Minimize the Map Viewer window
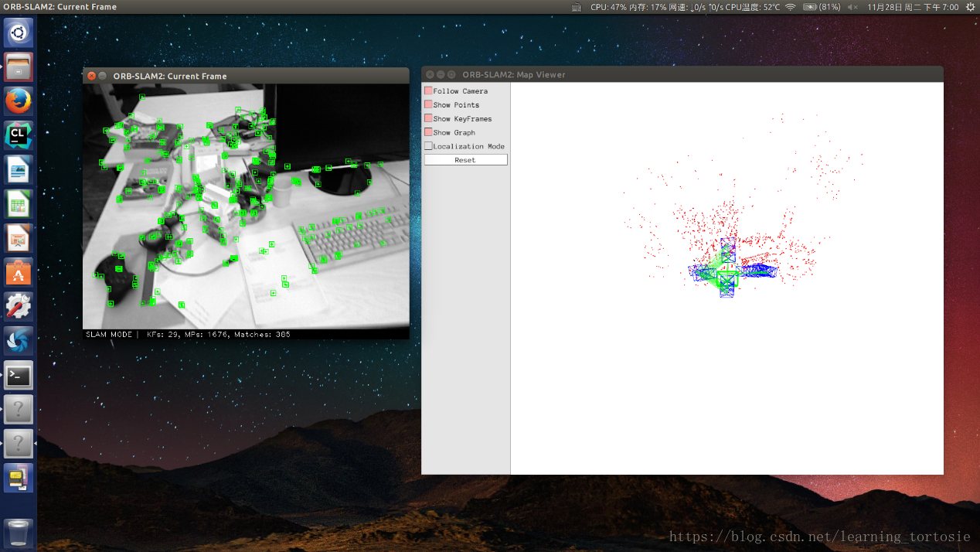The image size is (980, 552). pyautogui.click(x=441, y=75)
